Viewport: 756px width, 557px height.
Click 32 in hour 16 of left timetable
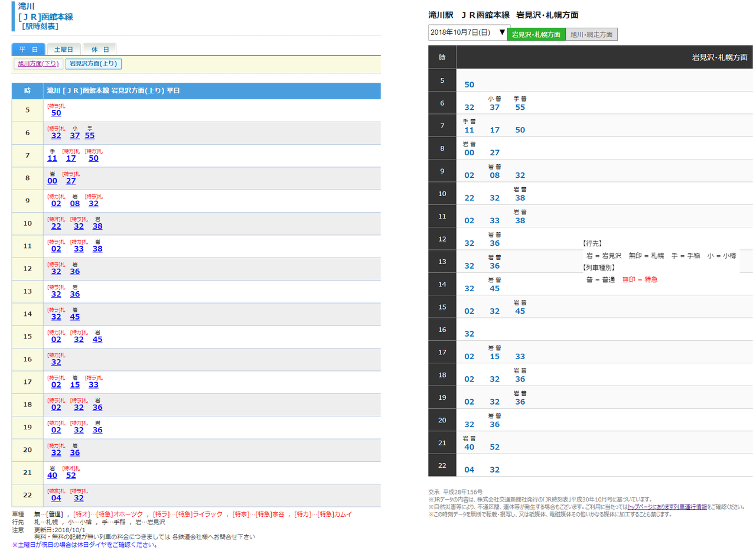pyautogui.click(x=56, y=362)
